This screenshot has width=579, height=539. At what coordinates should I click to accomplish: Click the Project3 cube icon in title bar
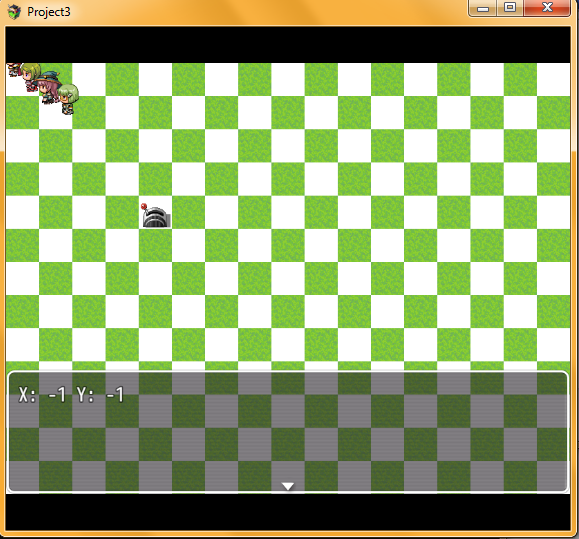click(14, 12)
